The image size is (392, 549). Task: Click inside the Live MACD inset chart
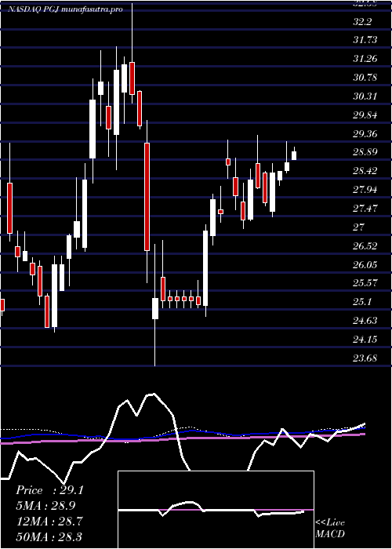[216, 510]
